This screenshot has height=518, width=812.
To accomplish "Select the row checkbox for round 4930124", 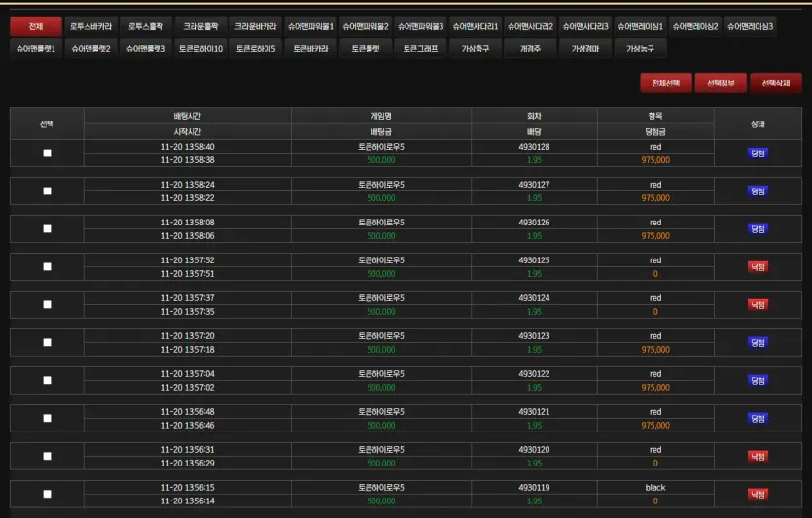I will tap(47, 304).
